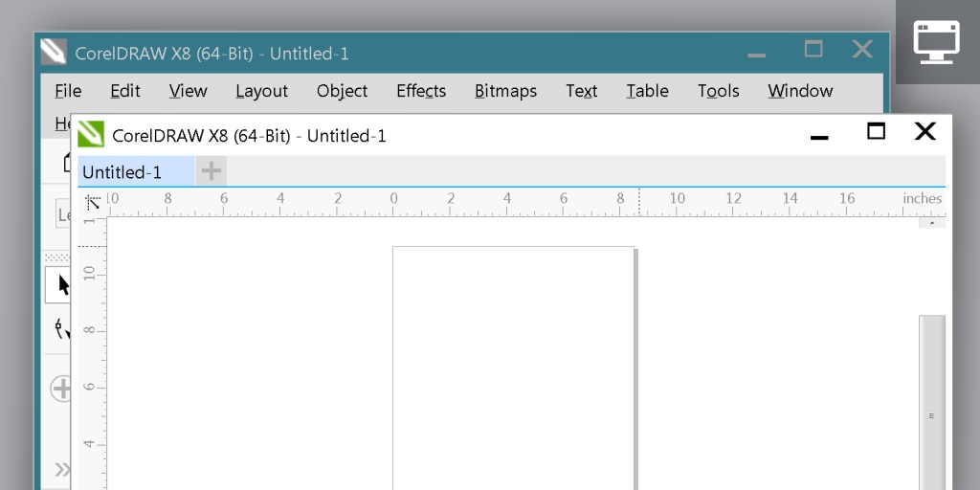The height and width of the screenshot is (490, 980).
Task: Switch to the Untitled-1 document tab
Action: [x=122, y=172]
